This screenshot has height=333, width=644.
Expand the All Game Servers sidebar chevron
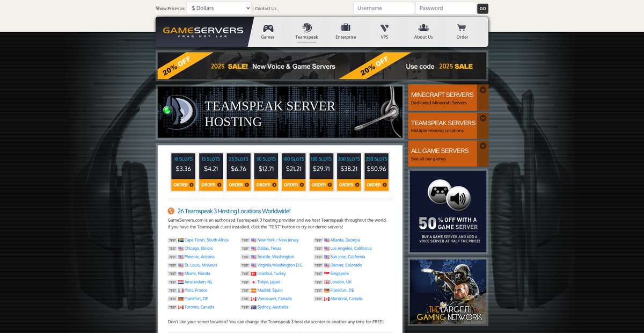[x=483, y=146]
